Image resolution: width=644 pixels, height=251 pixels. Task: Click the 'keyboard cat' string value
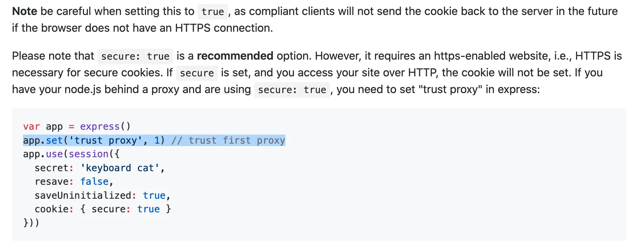click(x=120, y=168)
